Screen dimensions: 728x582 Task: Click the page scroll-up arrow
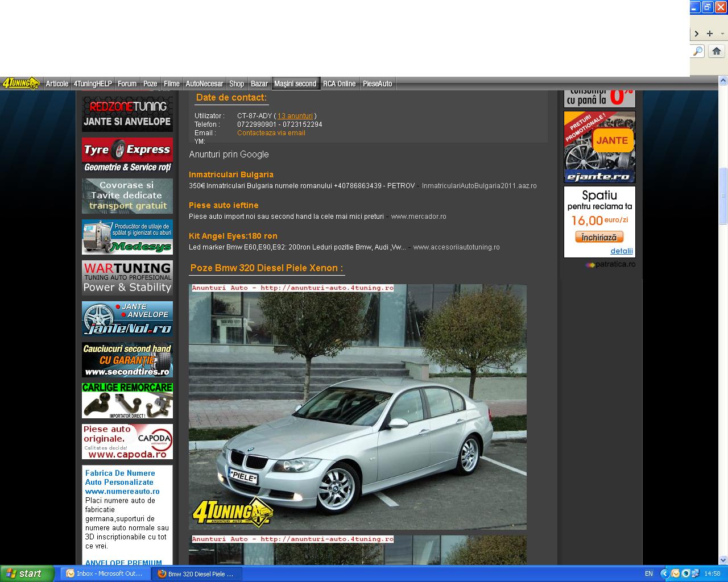(x=723, y=82)
